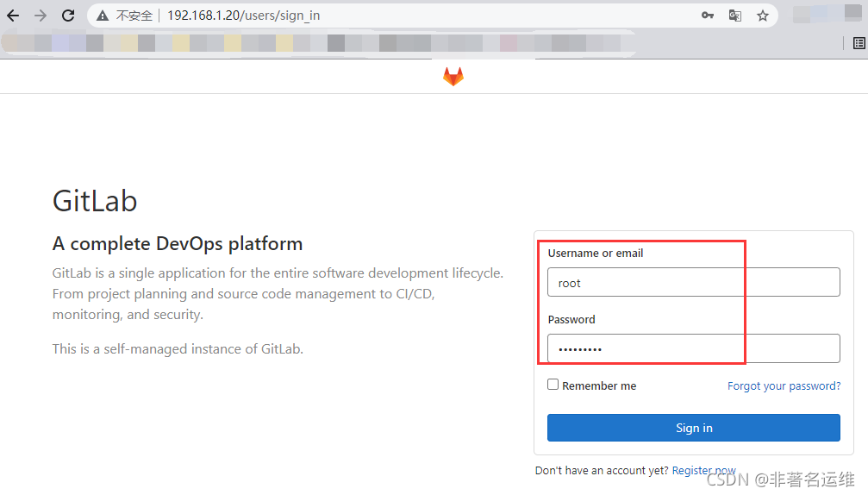Open the Register now link
The image size is (868, 495).
point(704,470)
